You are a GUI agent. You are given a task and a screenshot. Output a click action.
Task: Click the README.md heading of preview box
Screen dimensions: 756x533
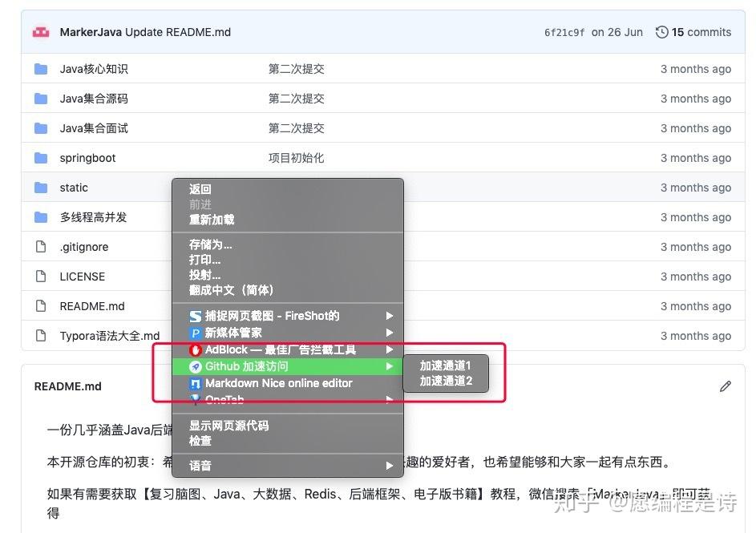tap(68, 386)
